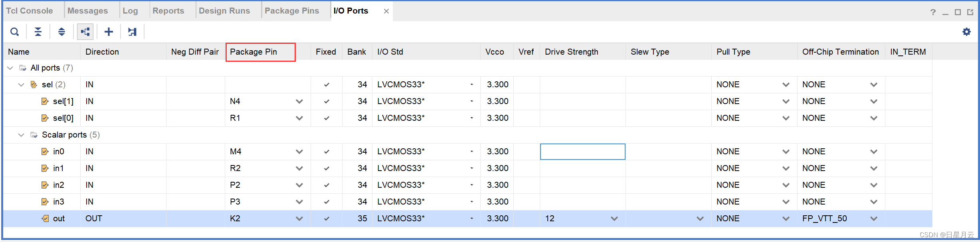Open the Off-Chip Termination dropdown for out
Viewport: 980px width, 242px height.
873,218
